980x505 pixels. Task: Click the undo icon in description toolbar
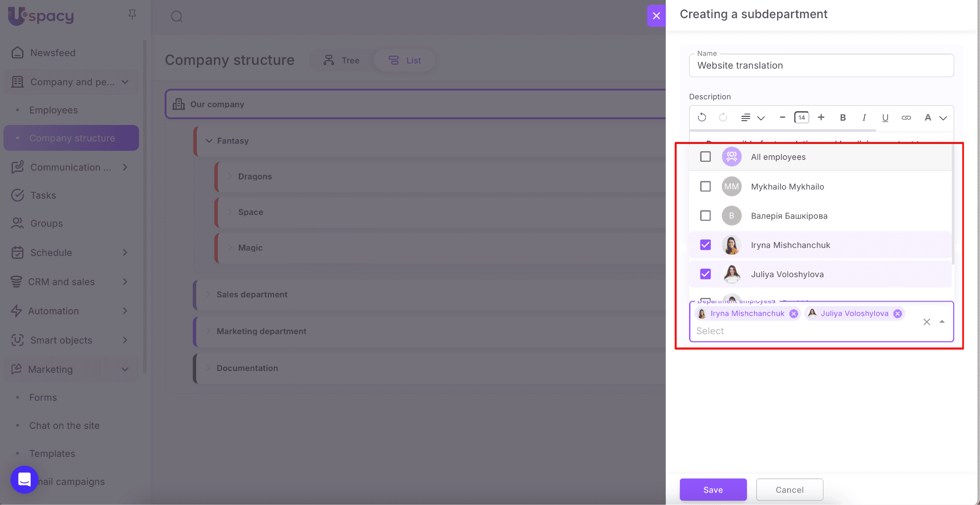pyautogui.click(x=702, y=117)
